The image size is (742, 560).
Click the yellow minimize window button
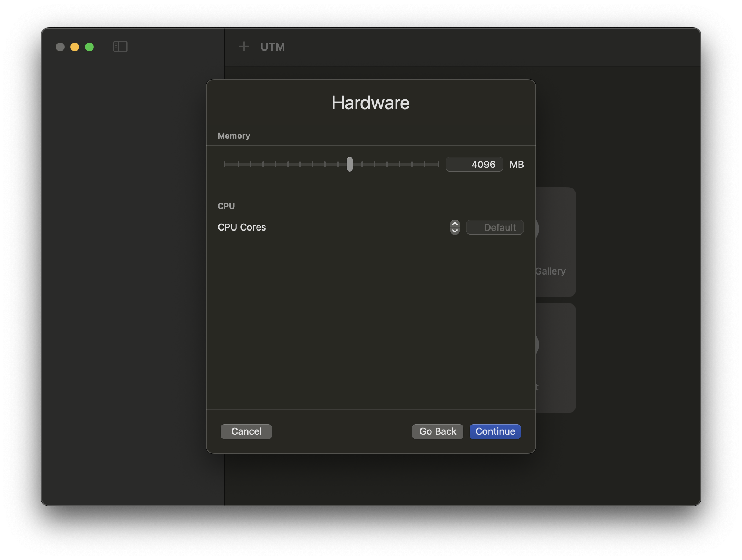point(75,47)
